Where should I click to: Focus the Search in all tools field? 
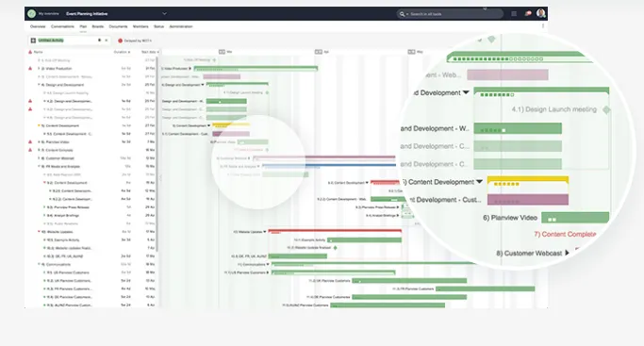(x=450, y=14)
